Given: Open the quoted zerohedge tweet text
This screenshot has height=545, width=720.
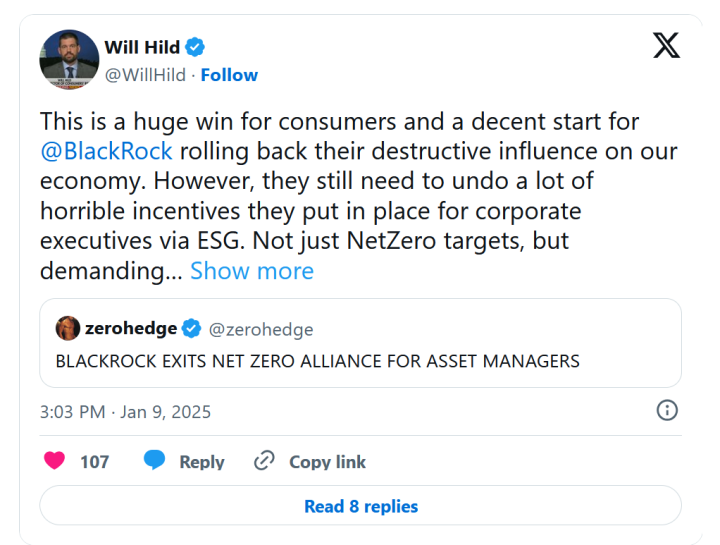Looking at the screenshot, I should [318, 361].
